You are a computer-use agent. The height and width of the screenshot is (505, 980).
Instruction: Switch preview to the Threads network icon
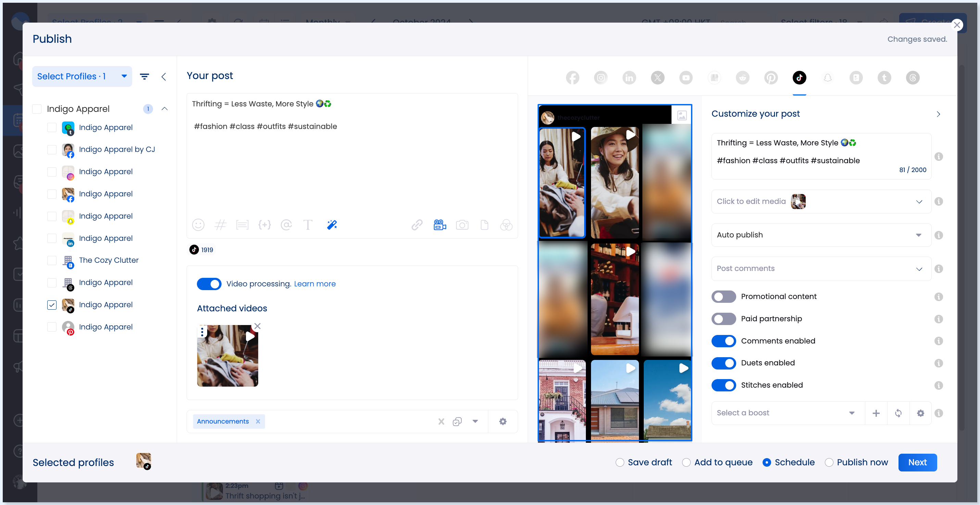[913, 78]
